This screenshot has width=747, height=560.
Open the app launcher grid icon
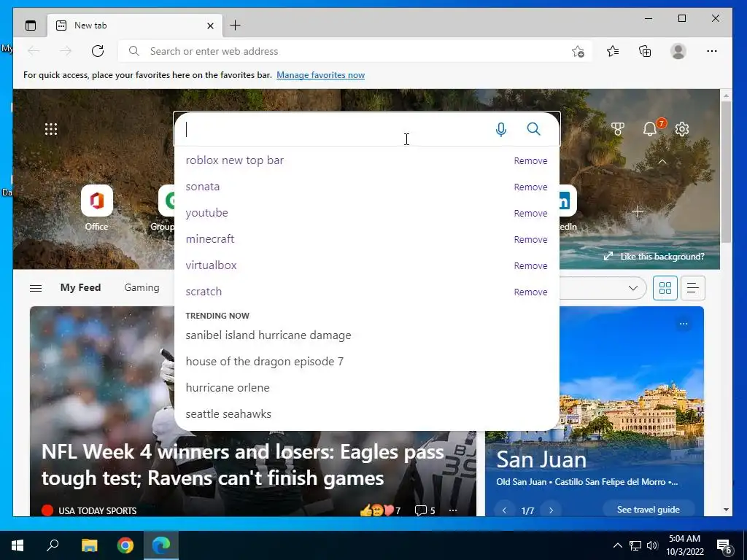point(51,129)
